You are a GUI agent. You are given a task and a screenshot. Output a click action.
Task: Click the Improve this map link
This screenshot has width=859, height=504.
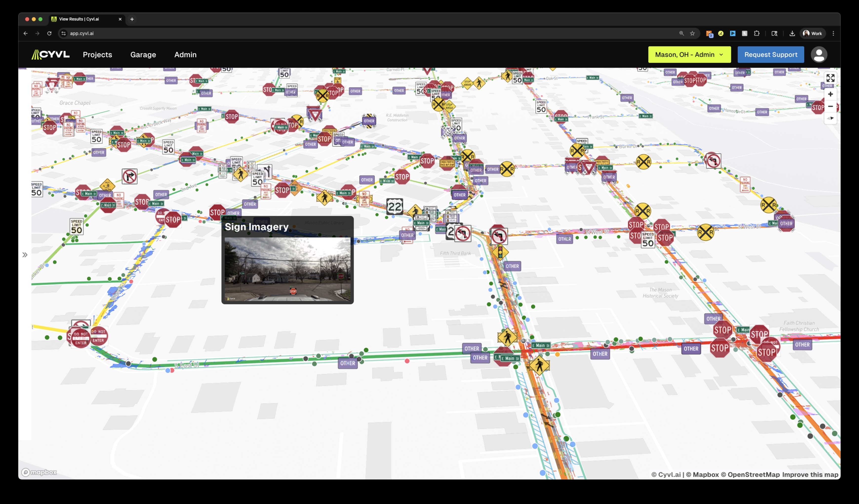coord(810,474)
